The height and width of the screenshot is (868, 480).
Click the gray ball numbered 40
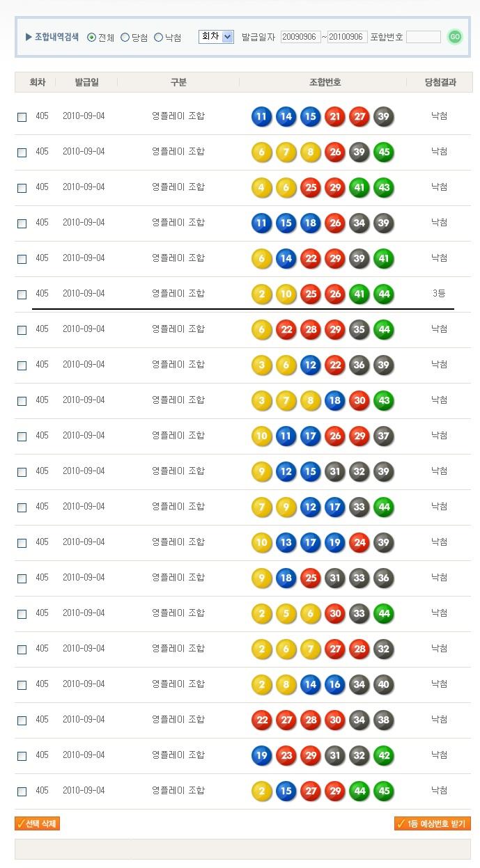(x=384, y=684)
